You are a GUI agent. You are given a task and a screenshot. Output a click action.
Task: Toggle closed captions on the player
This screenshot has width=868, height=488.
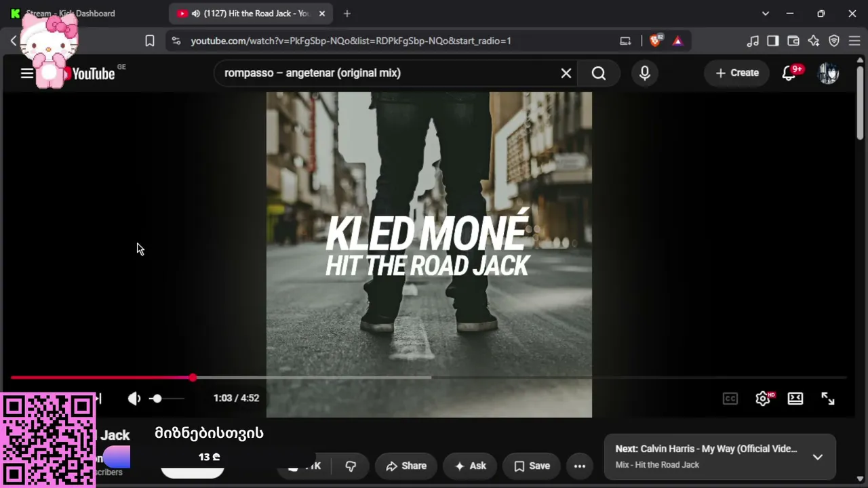(x=730, y=399)
